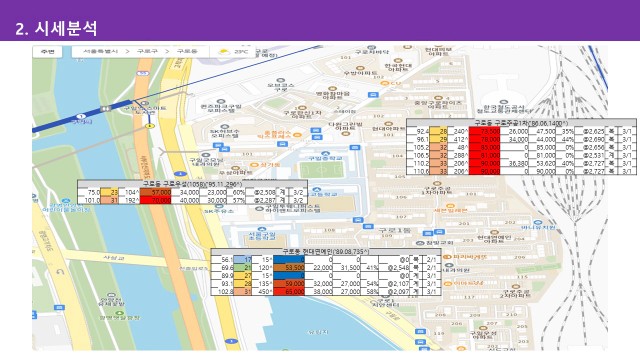The height and width of the screenshot is (360, 640).
Task: Click the slide title 2. 시세분석
Action: [56, 29]
